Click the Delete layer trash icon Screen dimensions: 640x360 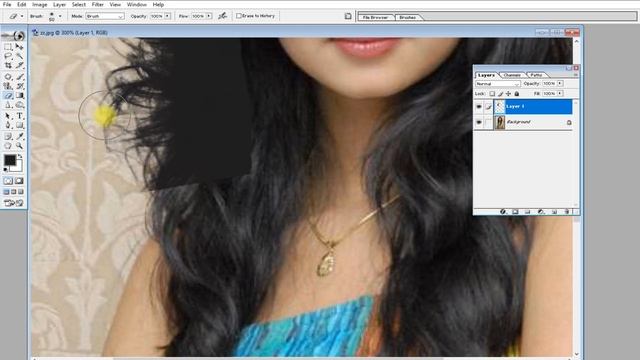[x=567, y=211]
